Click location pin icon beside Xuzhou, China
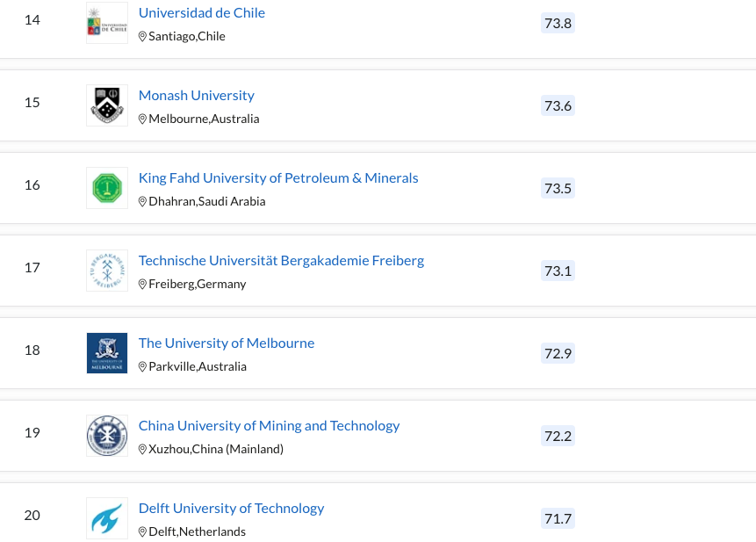Image resolution: width=756 pixels, height=542 pixels. (x=143, y=450)
